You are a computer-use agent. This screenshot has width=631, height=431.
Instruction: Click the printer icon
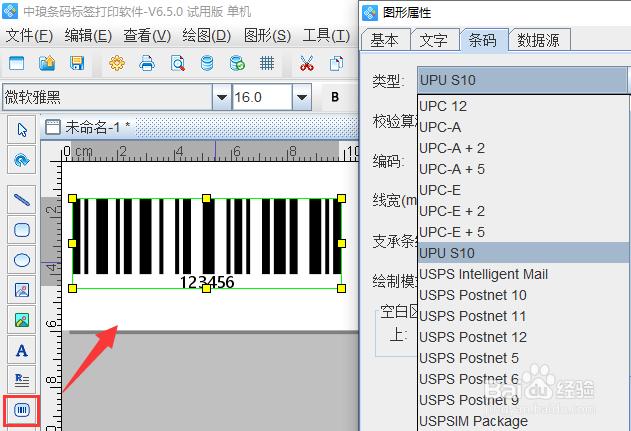tap(147, 63)
